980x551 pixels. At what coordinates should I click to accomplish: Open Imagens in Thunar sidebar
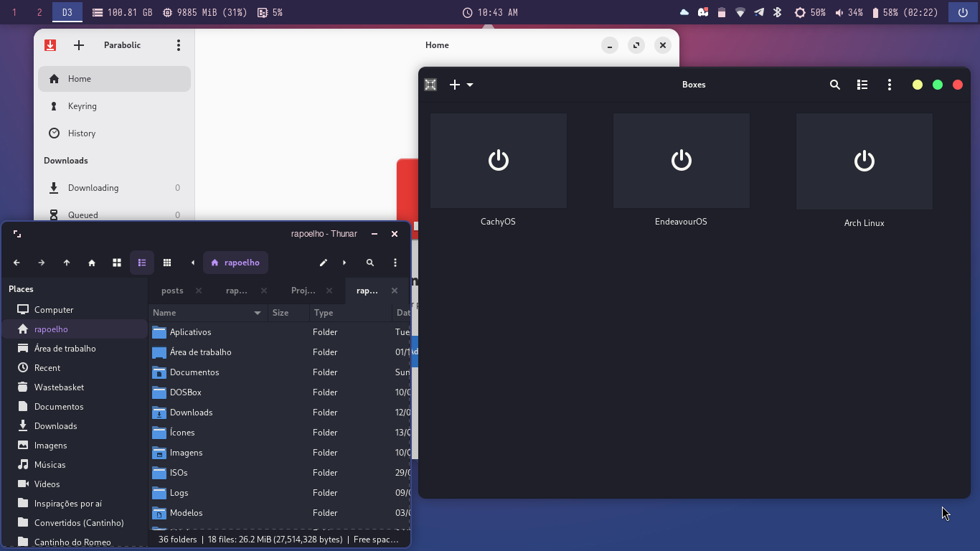[x=75, y=446]
